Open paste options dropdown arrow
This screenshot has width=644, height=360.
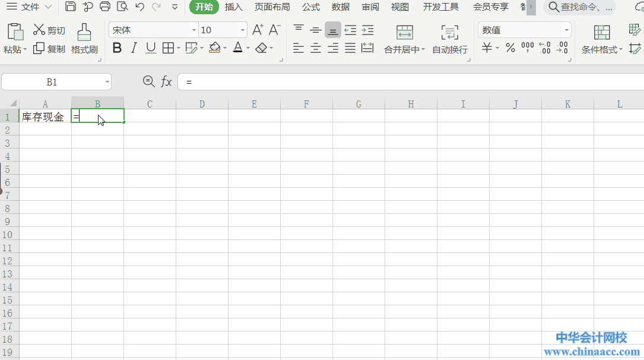tap(25, 49)
